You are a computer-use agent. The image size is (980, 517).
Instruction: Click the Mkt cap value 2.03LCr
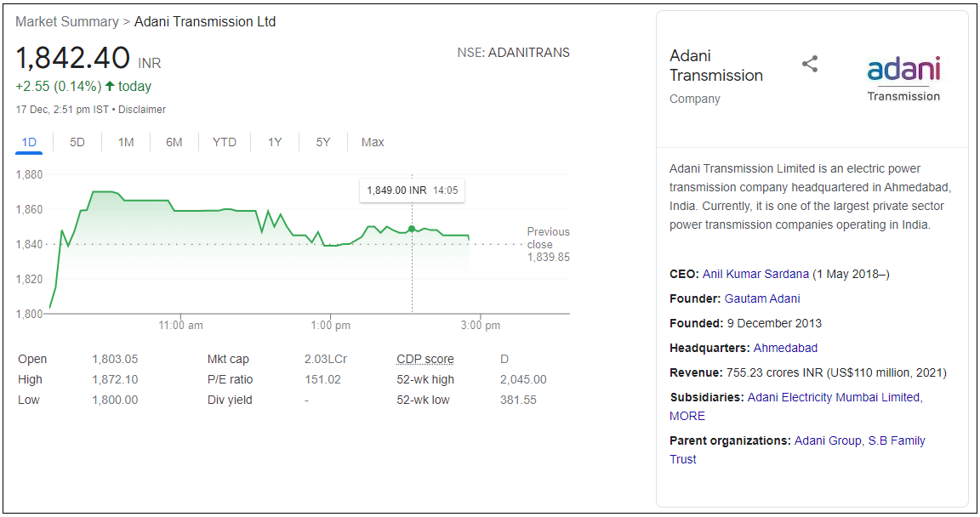pos(326,359)
